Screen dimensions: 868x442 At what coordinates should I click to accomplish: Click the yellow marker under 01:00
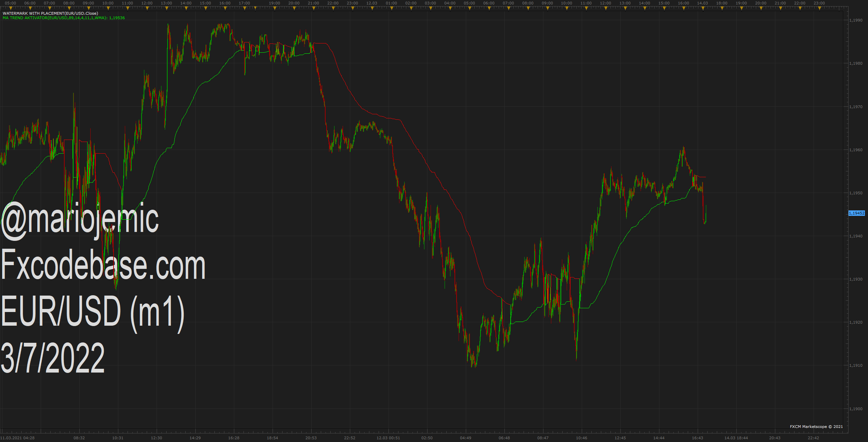point(391,8)
